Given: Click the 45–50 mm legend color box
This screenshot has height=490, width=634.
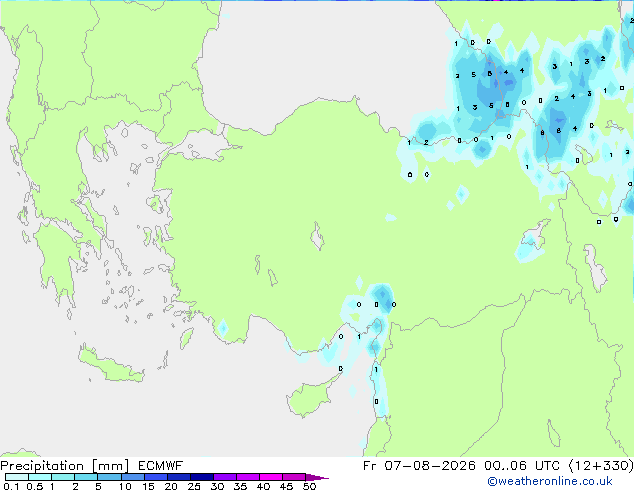Looking at the screenshot, I should [294, 477].
